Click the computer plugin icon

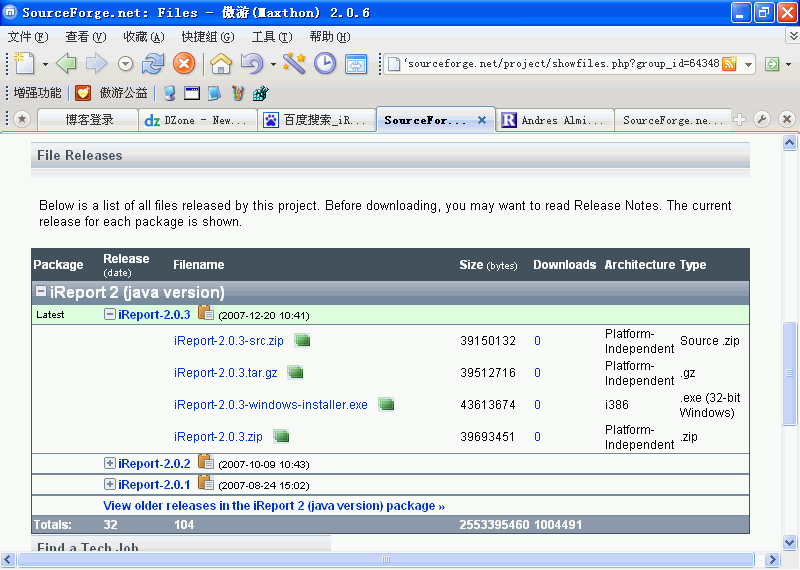[170, 93]
